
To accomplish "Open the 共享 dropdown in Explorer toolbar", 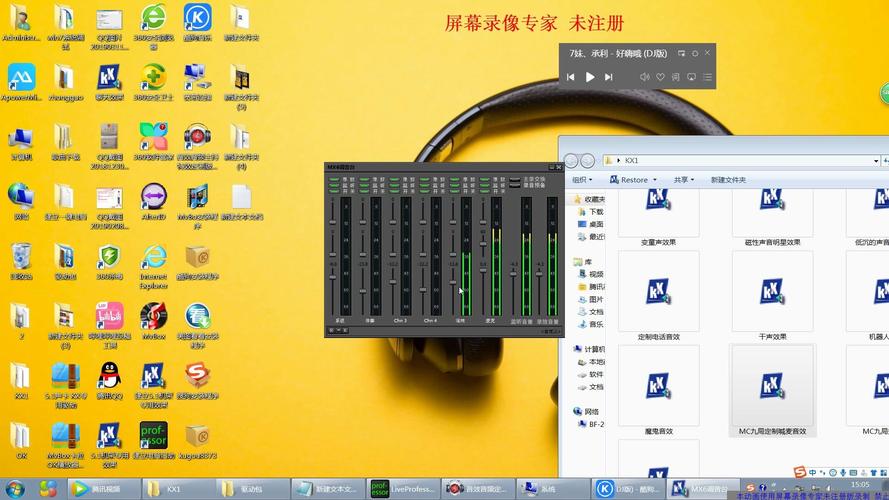I will (684, 180).
